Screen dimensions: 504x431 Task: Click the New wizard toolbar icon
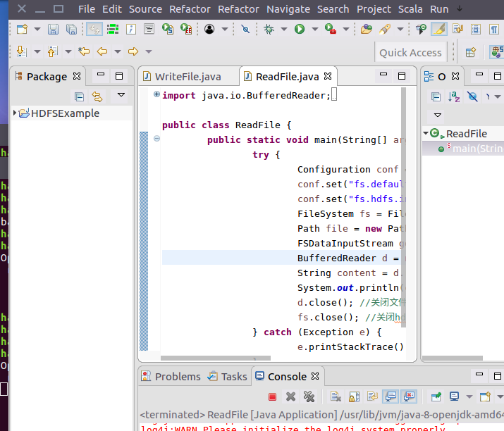click(22, 29)
